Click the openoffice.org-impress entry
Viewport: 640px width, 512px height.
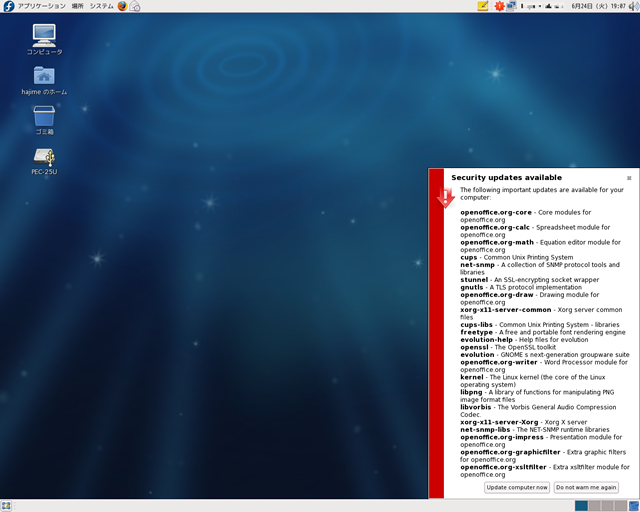(541, 441)
